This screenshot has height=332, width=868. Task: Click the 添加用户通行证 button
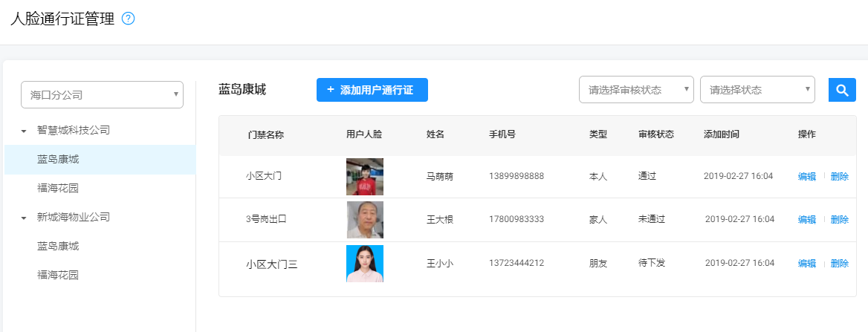click(372, 90)
